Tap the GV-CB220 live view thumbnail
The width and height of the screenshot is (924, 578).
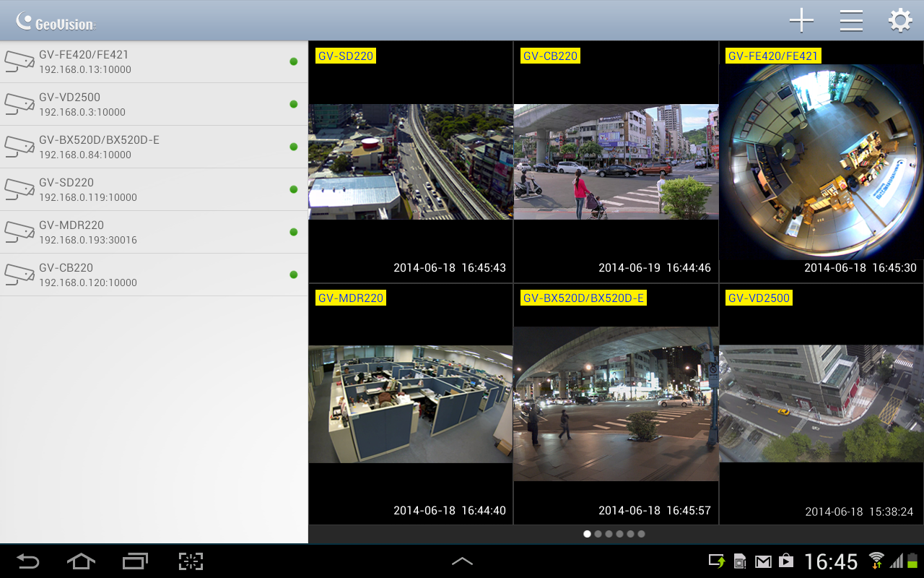(x=616, y=162)
